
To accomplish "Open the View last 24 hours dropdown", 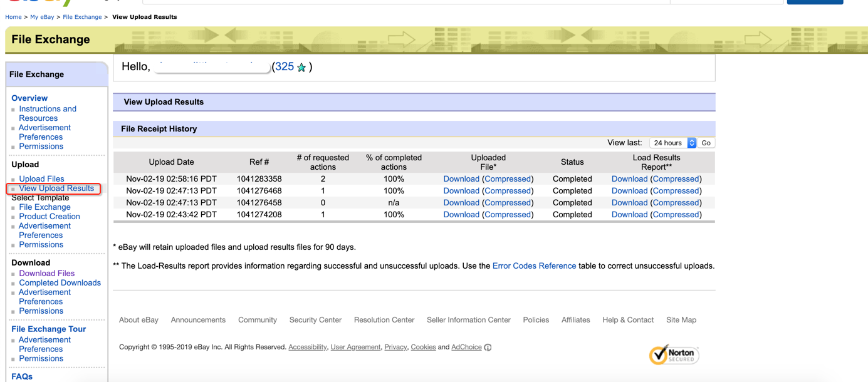I will point(673,143).
